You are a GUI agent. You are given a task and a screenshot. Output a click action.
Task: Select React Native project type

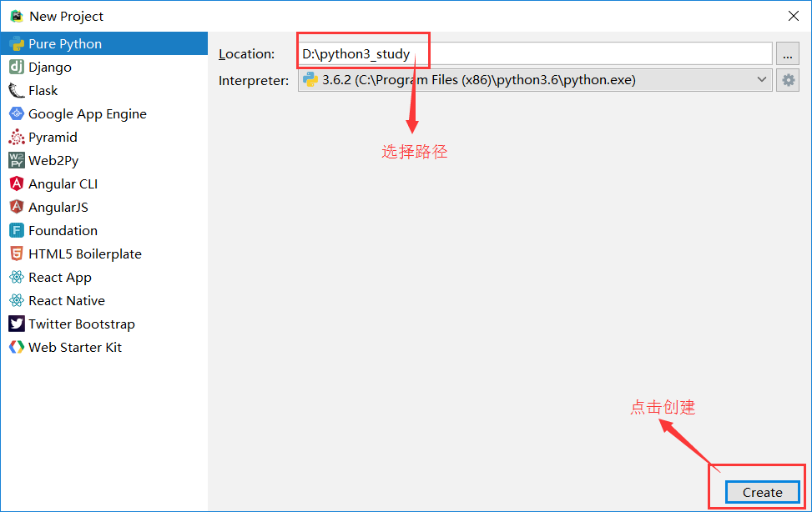tap(104, 300)
